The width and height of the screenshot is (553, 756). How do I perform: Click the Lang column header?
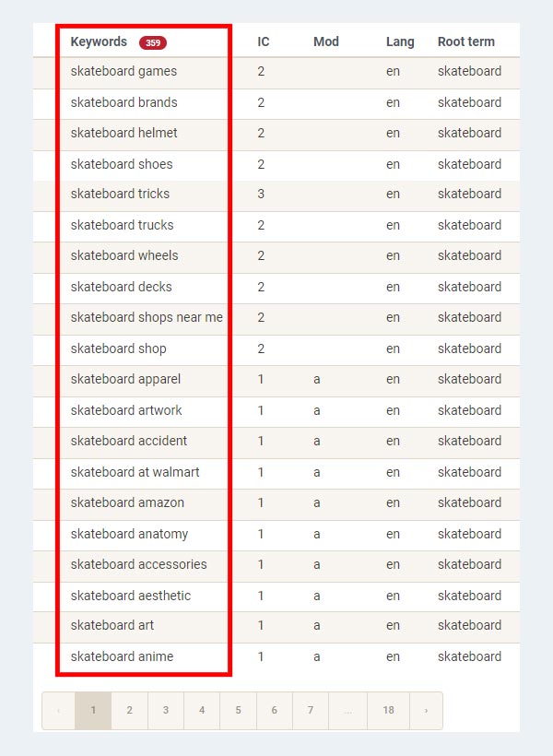click(400, 42)
